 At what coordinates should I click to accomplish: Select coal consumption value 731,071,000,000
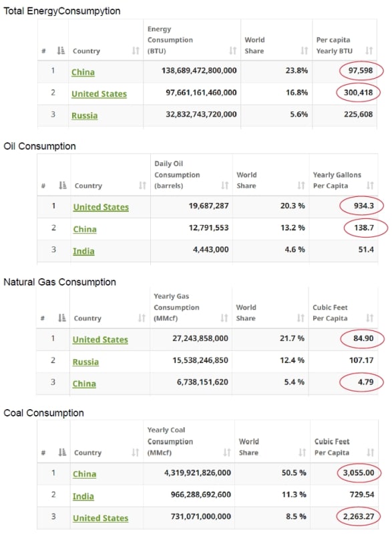[201, 516]
